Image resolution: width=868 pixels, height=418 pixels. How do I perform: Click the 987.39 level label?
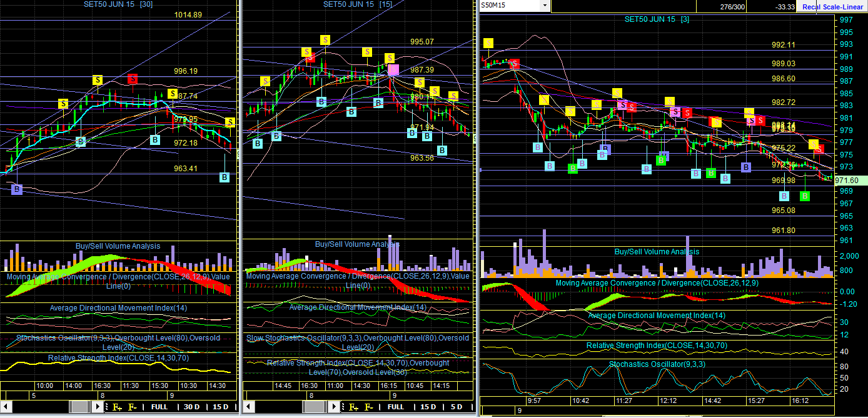click(x=421, y=69)
